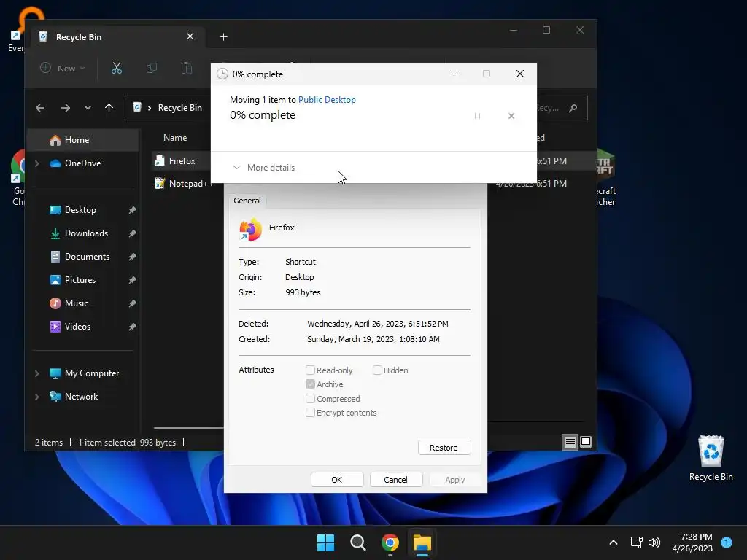Open the New dropdown button
This screenshot has width=747, height=560.
tap(63, 68)
